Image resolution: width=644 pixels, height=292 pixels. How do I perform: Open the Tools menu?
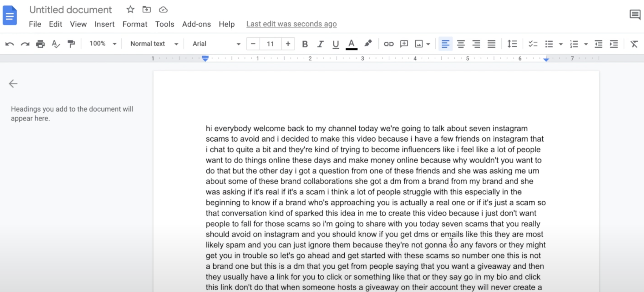point(165,24)
